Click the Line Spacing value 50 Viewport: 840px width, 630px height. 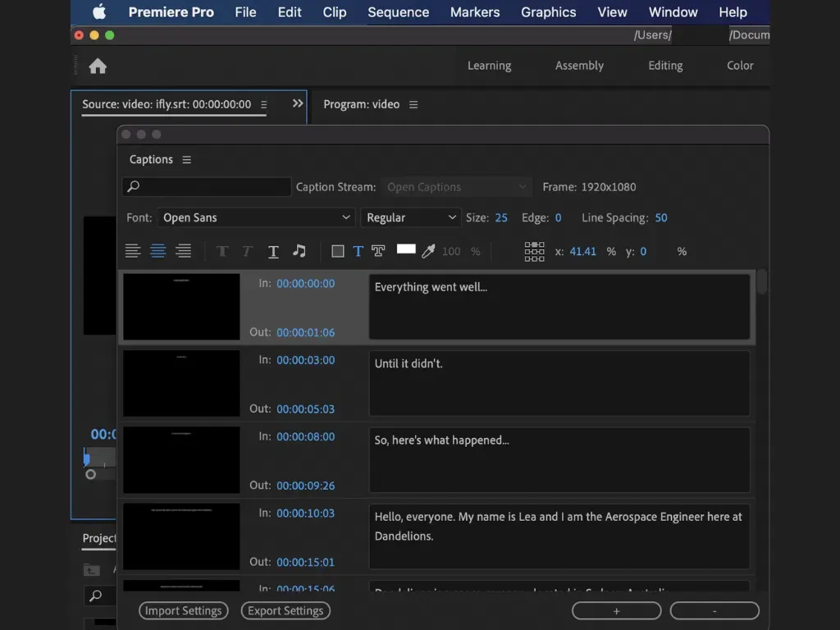661,217
